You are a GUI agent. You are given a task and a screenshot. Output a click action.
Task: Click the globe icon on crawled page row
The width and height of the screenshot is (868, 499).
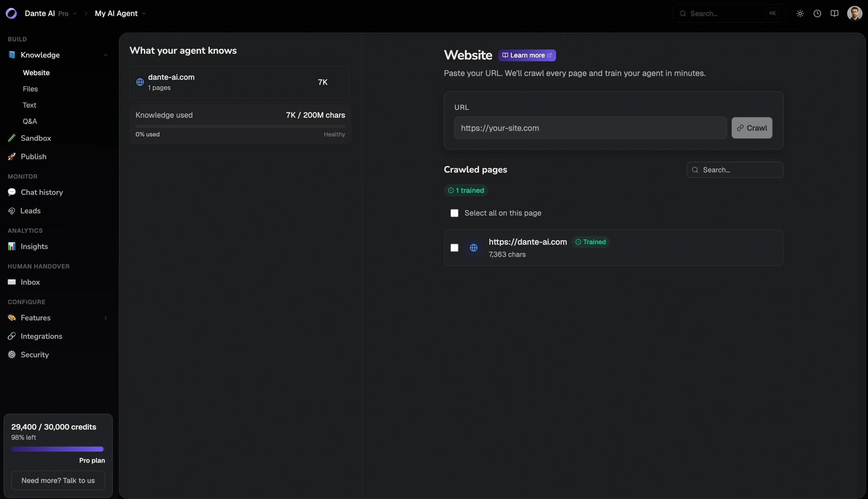(473, 248)
